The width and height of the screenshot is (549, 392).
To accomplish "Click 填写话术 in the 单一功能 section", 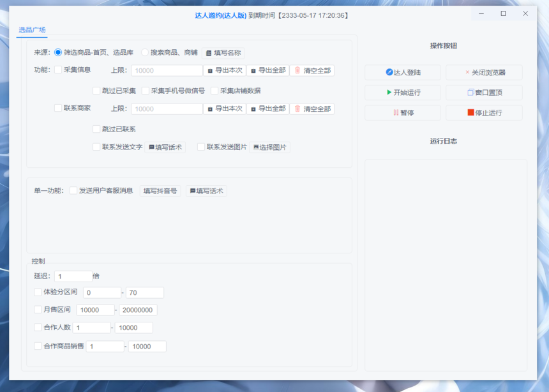I will pos(206,191).
